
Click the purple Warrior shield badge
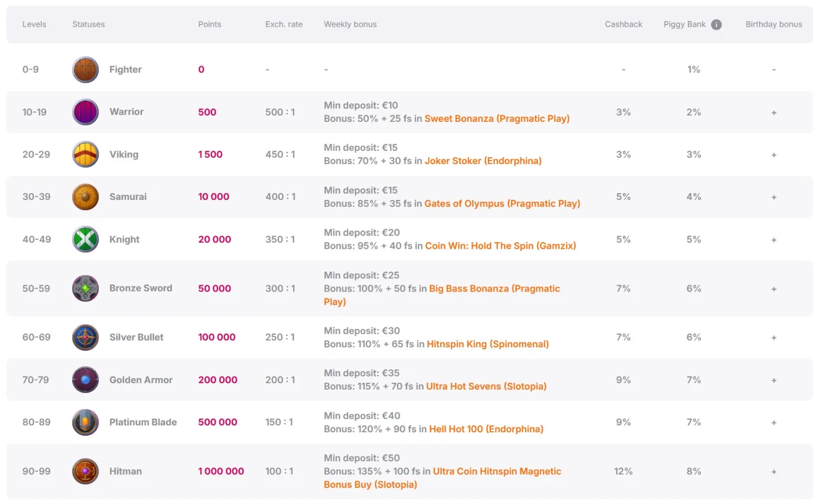coord(85,112)
